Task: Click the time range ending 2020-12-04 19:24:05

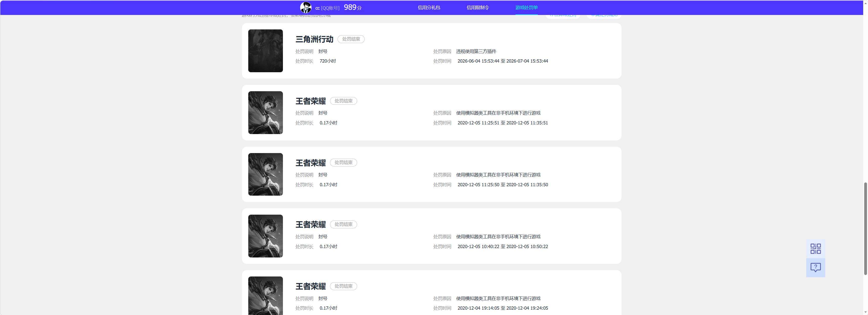Action: coord(503,308)
